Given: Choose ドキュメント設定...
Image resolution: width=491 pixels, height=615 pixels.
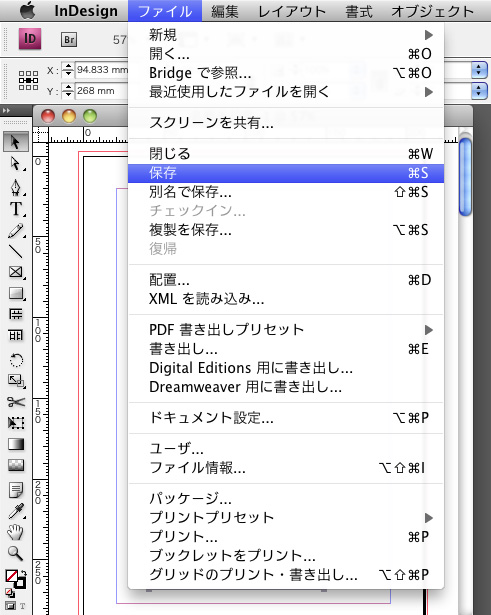Looking at the screenshot, I should point(286,418).
